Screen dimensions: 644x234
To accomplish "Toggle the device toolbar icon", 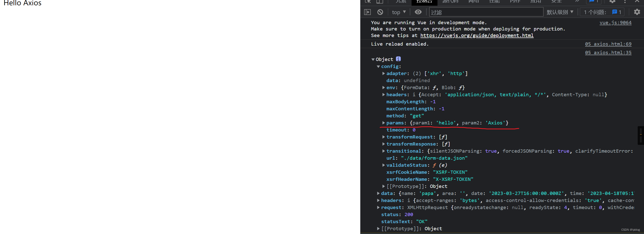I will 380,1.
